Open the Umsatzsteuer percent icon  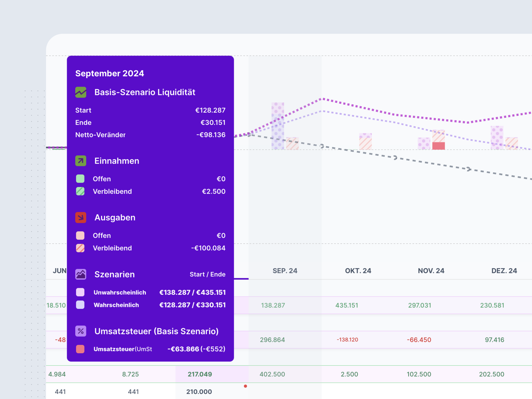(x=80, y=331)
